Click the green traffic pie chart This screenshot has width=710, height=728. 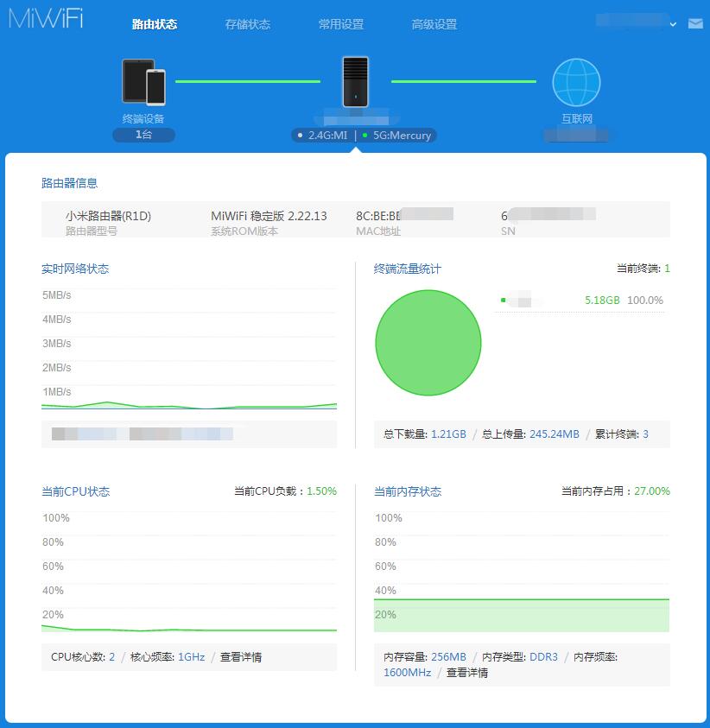428,343
